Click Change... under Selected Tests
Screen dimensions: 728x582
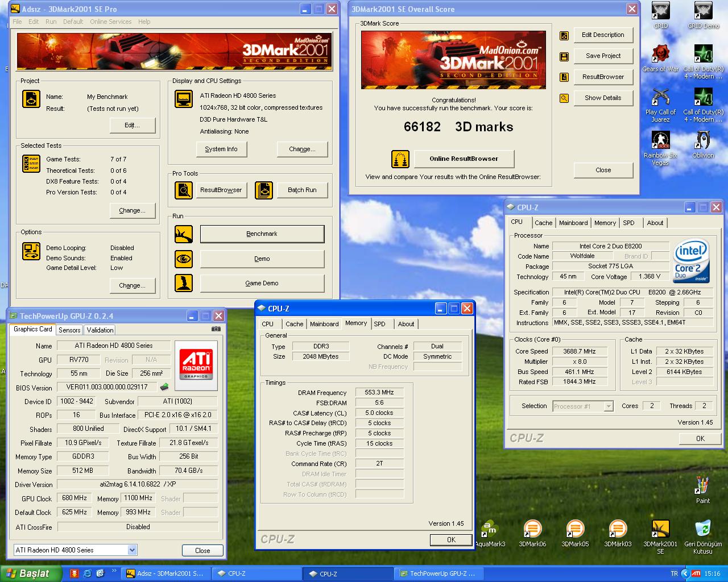[132, 210]
